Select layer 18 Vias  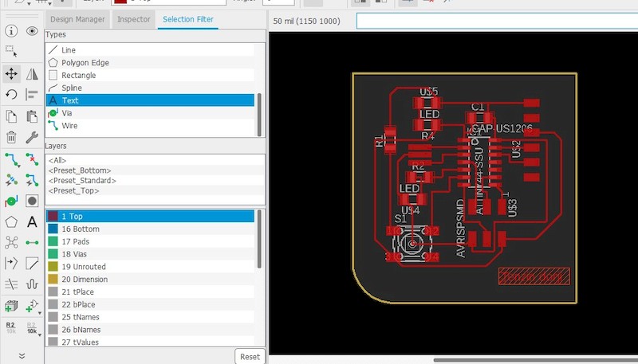pos(150,254)
